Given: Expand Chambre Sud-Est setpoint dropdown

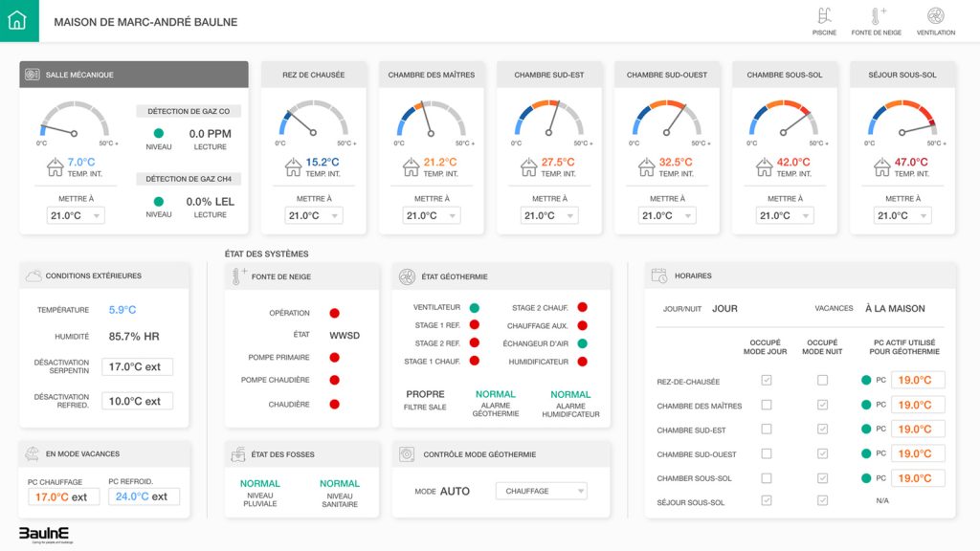Looking at the screenshot, I should pos(549,216).
